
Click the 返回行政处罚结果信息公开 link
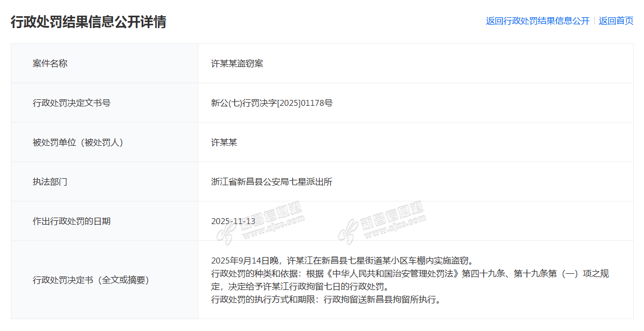point(537,21)
